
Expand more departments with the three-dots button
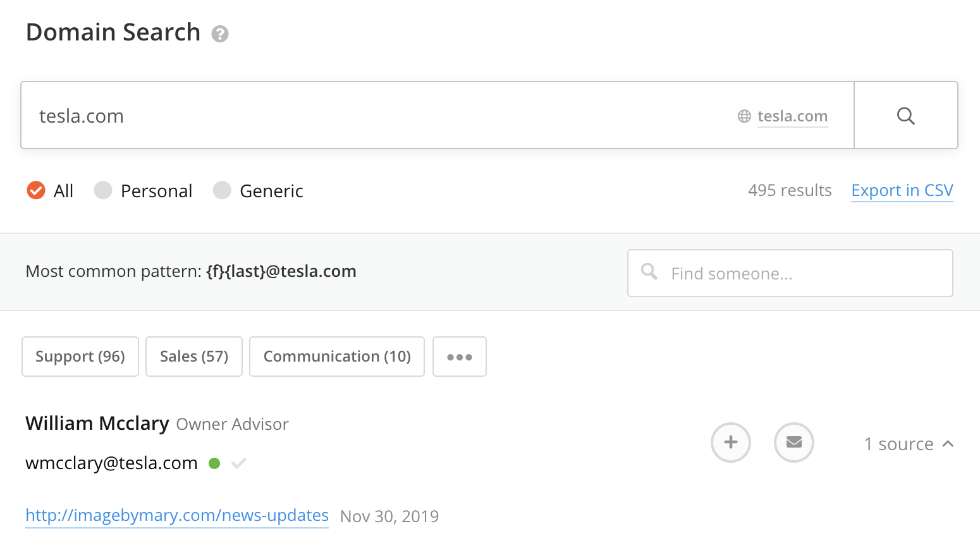coord(459,357)
